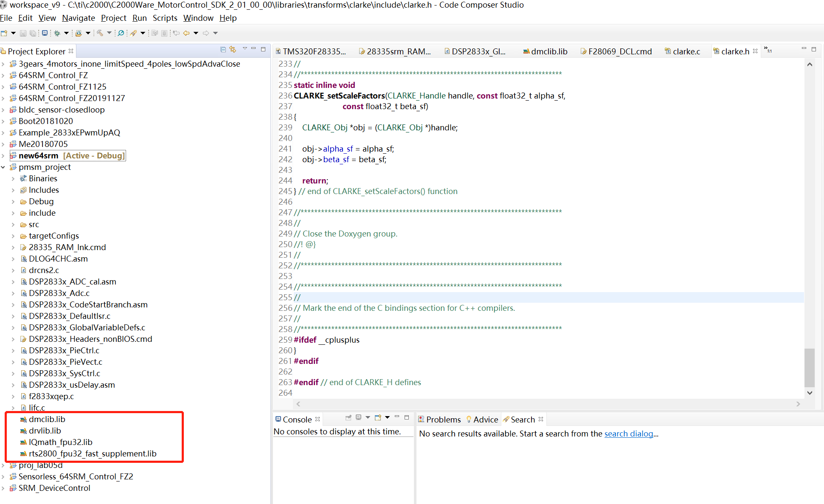The width and height of the screenshot is (824, 504).
Task: Open the Project menu
Action: [114, 18]
